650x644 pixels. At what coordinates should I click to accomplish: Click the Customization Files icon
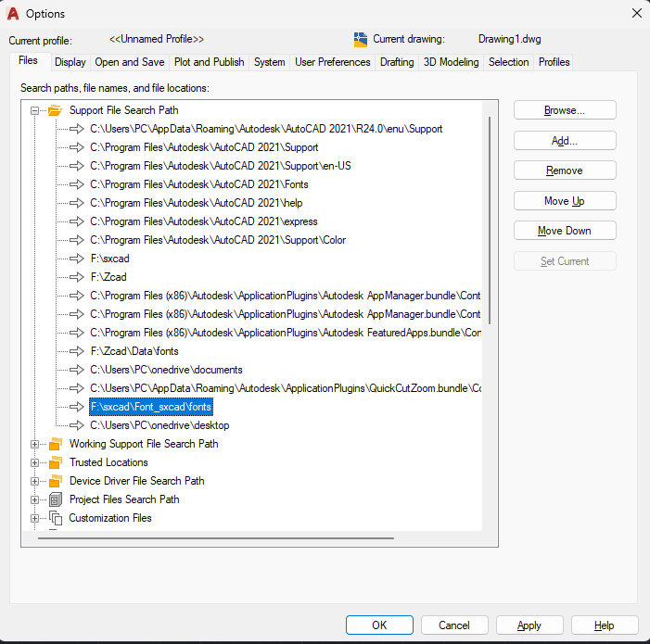(x=55, y=518)
